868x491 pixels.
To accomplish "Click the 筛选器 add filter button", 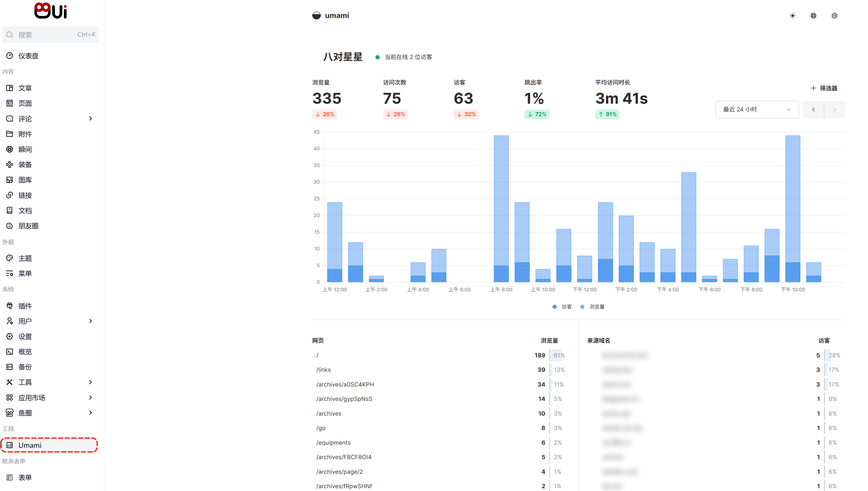I will (824, 88).
